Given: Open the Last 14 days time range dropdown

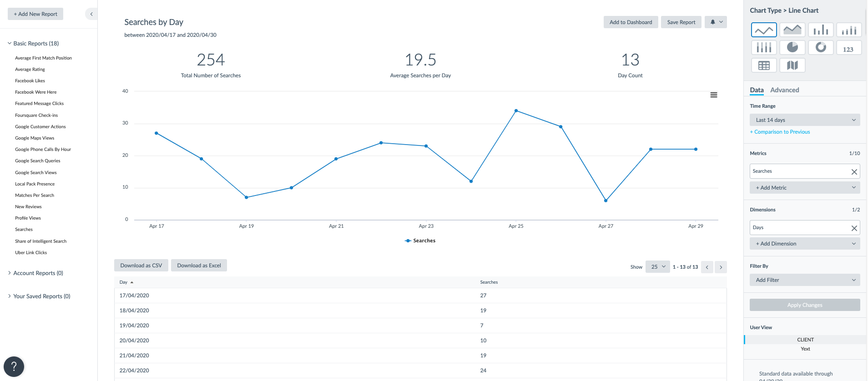Looking at the screenshot, I should tap(804, 120).
